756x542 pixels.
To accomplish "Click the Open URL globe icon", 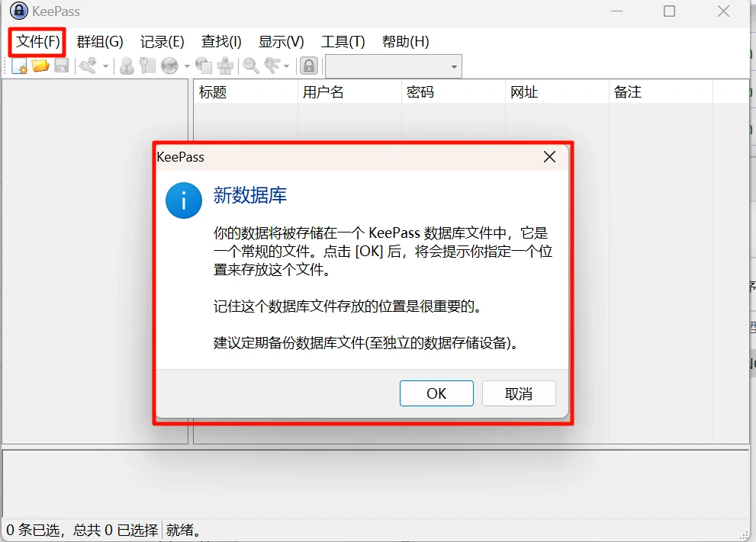I will (169, 66).
